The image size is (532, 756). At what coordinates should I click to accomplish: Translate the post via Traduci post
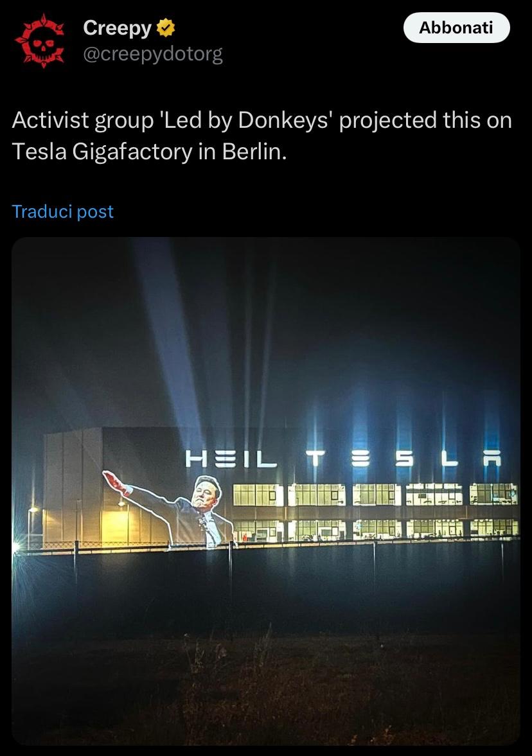coord(63,212)
